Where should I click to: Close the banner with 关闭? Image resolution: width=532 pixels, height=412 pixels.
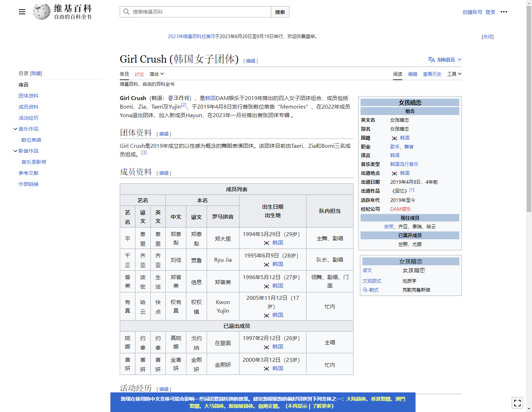click(x=487, y=37)
